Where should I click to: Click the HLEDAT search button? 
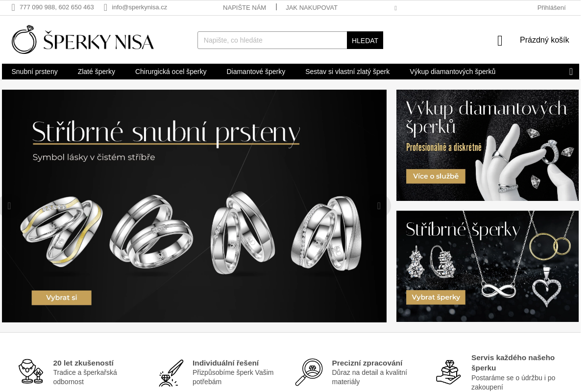(365, 40)
